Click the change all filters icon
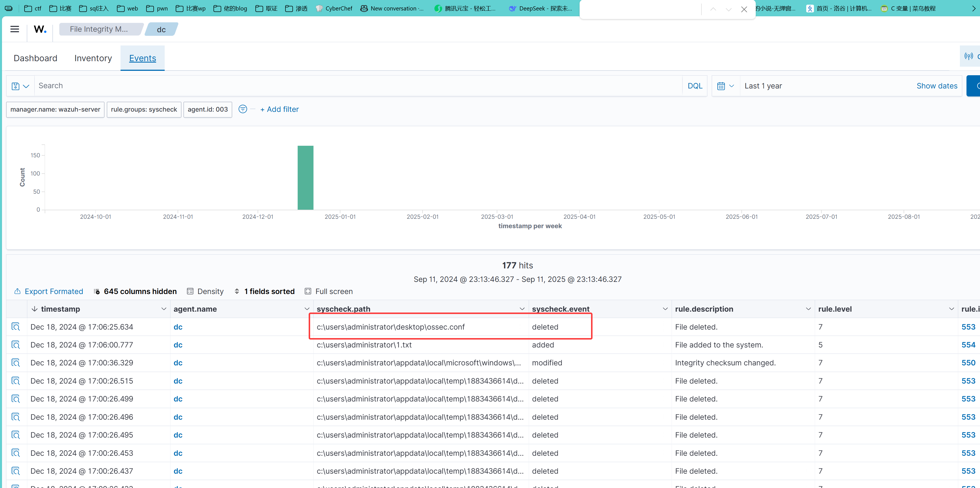This screenshot has width=980, height=488. click(x=242, y=109)
